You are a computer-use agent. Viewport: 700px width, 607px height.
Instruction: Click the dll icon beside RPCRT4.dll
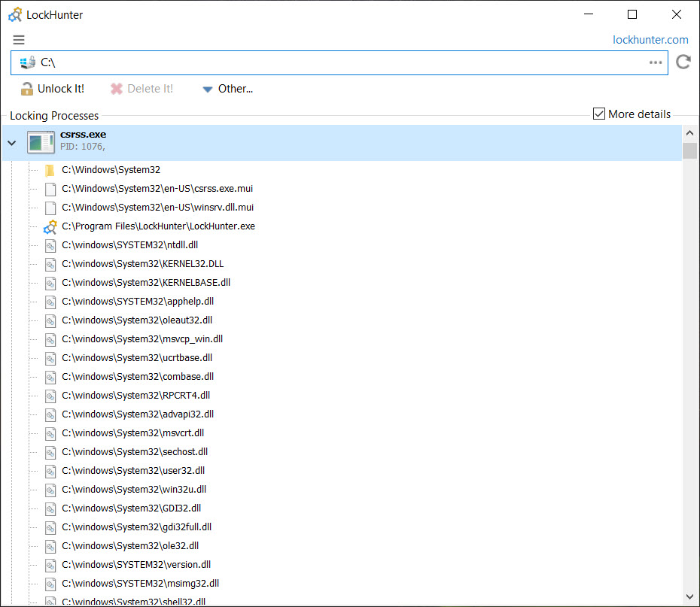click(50, 396)
